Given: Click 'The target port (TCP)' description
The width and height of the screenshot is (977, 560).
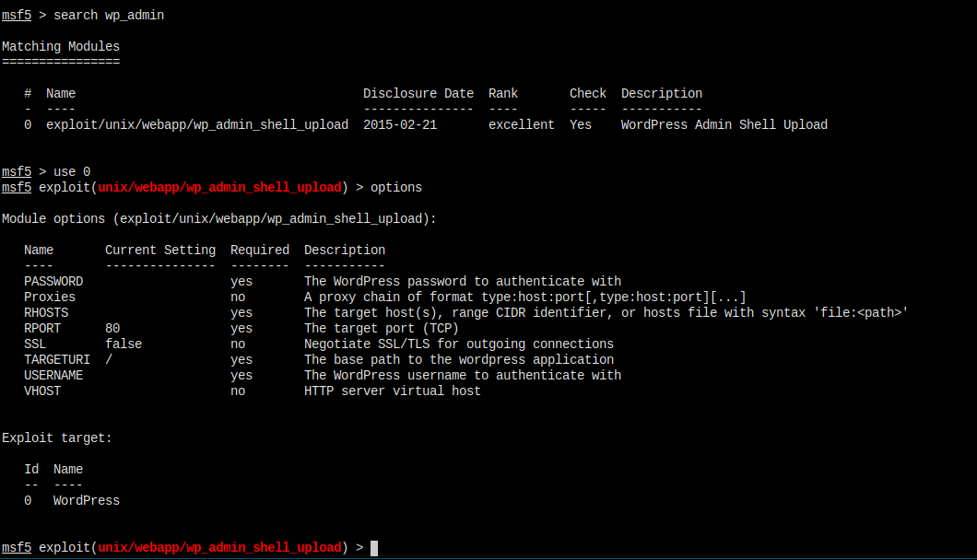Looking at the screenshot, I should pos(382,328).
